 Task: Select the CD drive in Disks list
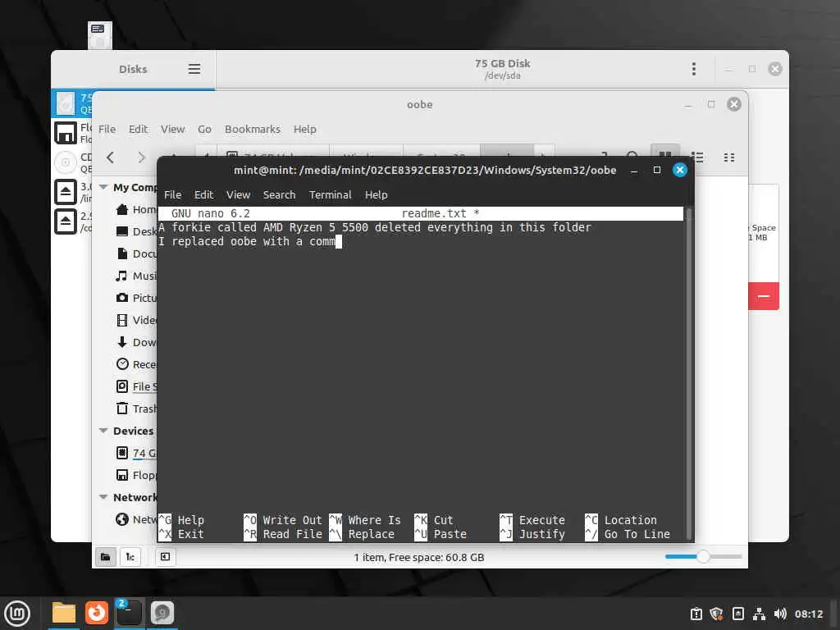[72, 162]
